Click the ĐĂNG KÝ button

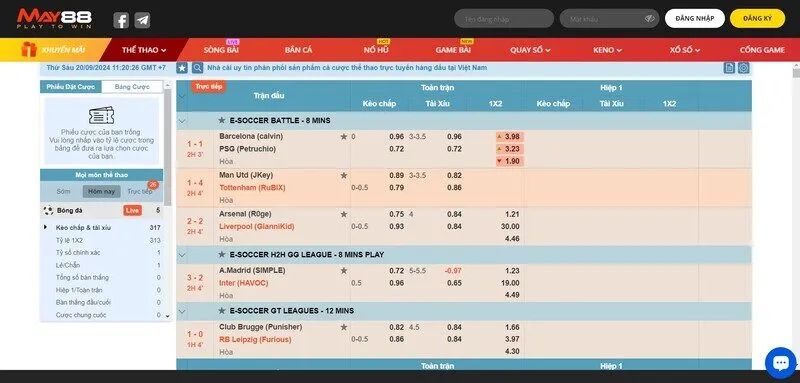click(x=757, y=18)
